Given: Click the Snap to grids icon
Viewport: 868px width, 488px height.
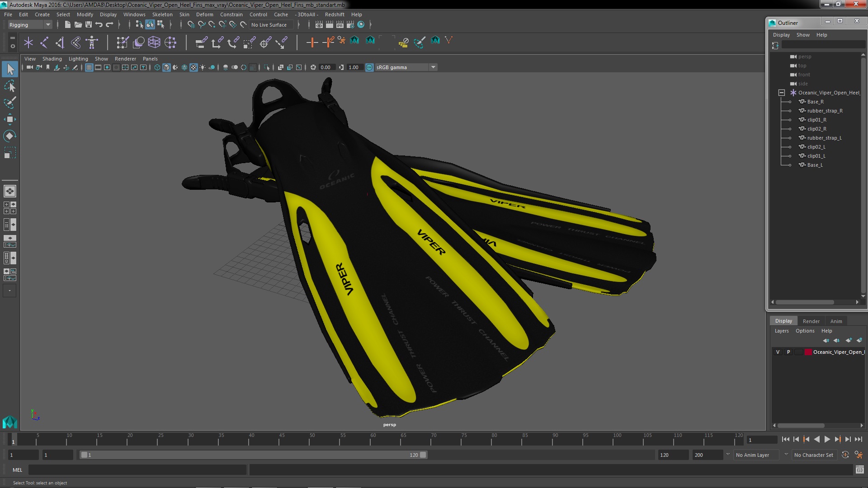Looking at the screenshot, I should point(191,25).
